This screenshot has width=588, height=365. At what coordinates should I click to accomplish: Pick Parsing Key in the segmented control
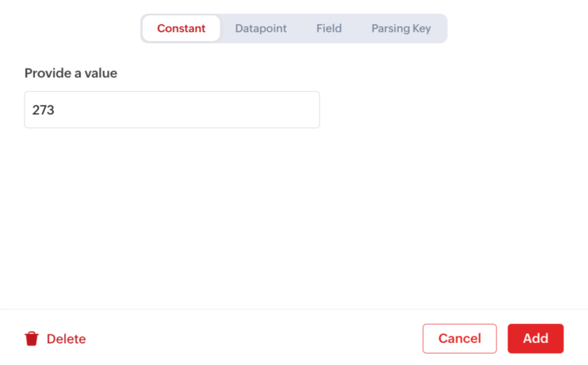[x=401, y=28]
